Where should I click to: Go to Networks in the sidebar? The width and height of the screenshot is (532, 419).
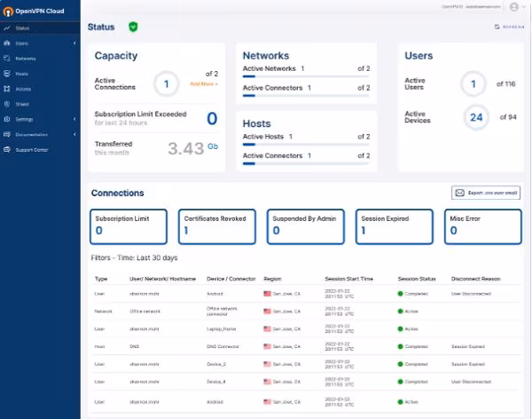40,59
